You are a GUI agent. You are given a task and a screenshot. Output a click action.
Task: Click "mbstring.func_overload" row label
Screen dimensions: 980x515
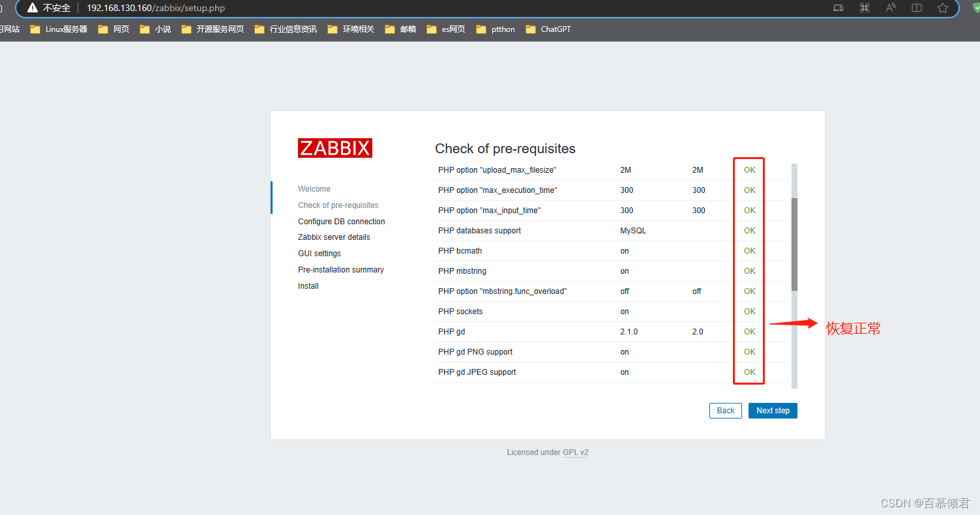coord(502,291)
